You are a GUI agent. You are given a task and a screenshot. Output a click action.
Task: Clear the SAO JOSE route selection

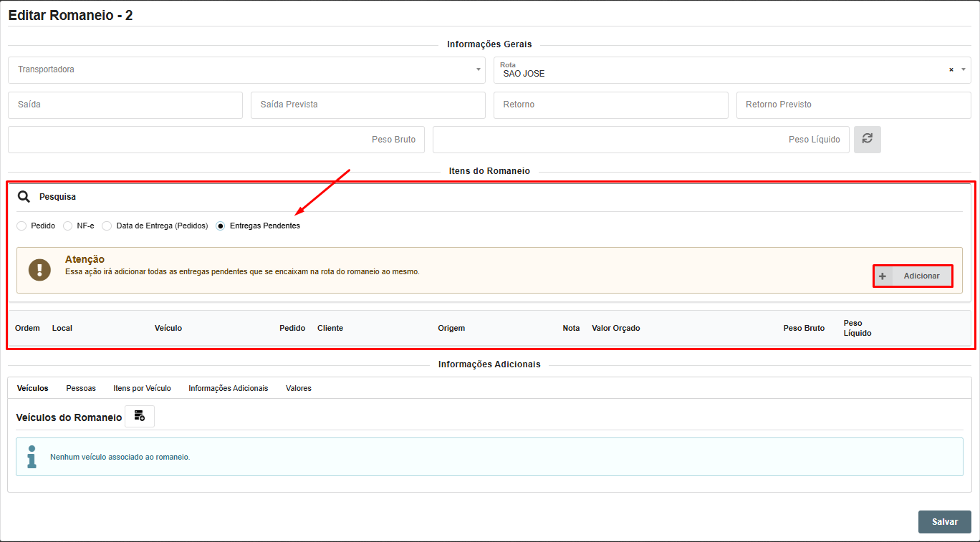[x=951, y=70]
